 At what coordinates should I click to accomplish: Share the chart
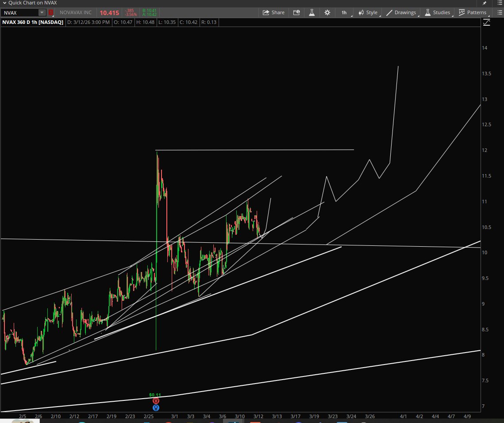pos(273,12)
